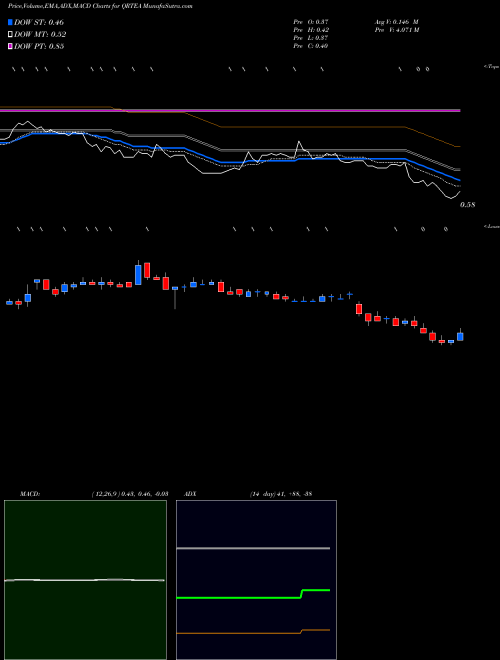Open the green MACD indicator chart
This screenshot has height=660, width=500.
(85, 580)
